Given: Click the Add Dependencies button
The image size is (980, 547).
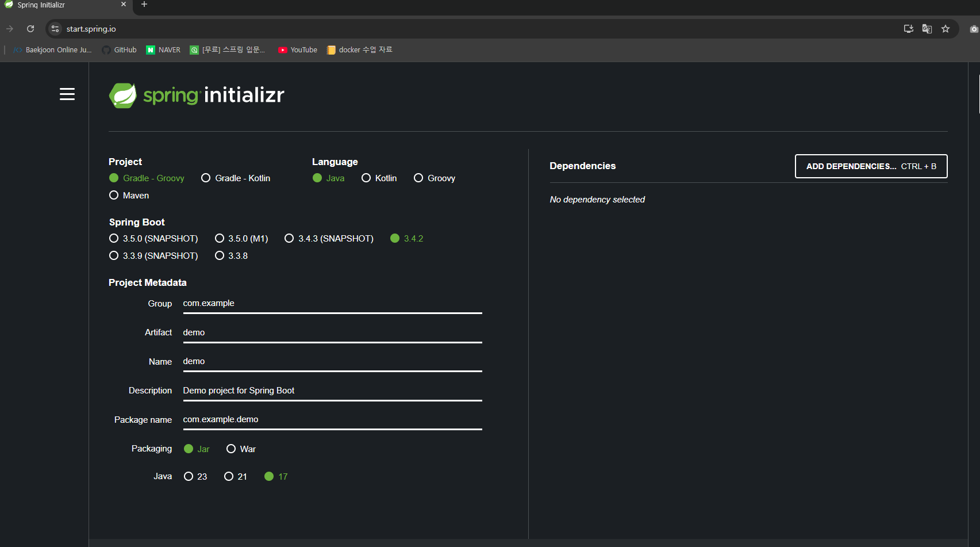Looking at the screenshot, I should [871, 166].
